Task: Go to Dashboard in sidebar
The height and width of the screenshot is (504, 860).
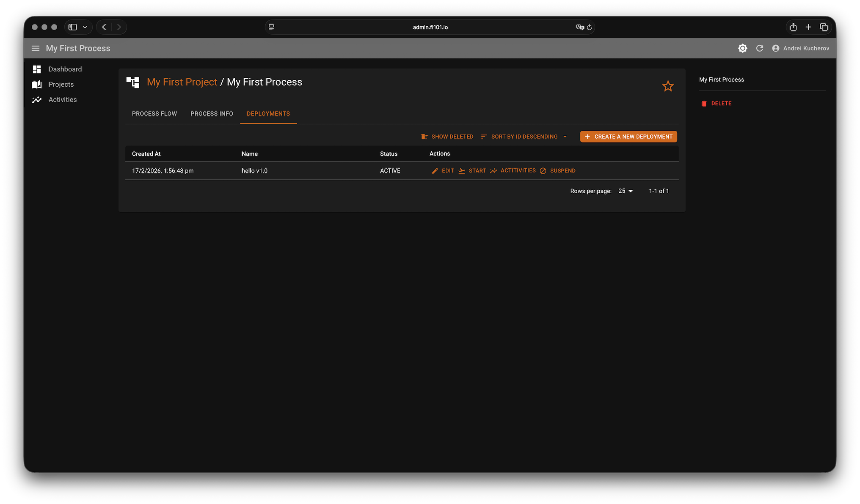Action: (x=65, y=69)
